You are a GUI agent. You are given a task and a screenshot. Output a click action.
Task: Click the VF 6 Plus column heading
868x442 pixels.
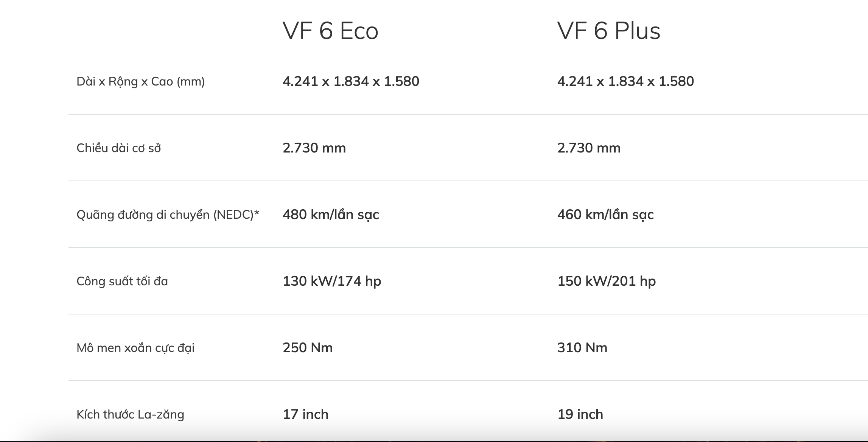click(x=609, y=31)
